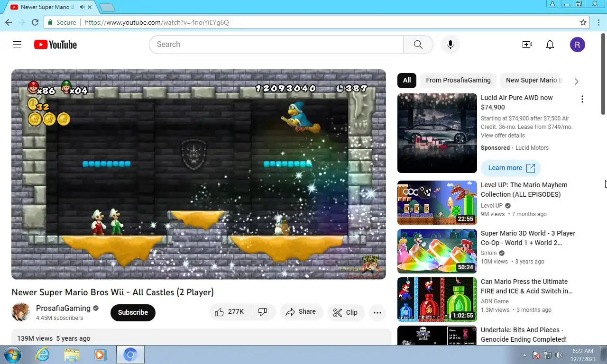Dislike the video with thumbs down
This screenshot has width=607, height=364.
click(x=262, y=312)
